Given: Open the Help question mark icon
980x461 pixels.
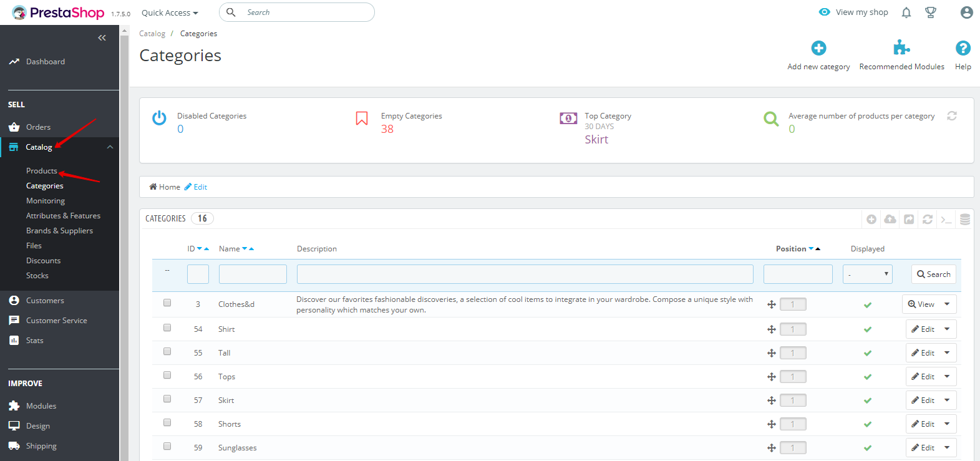Looking at the screenshot, I should coord(963,48).
